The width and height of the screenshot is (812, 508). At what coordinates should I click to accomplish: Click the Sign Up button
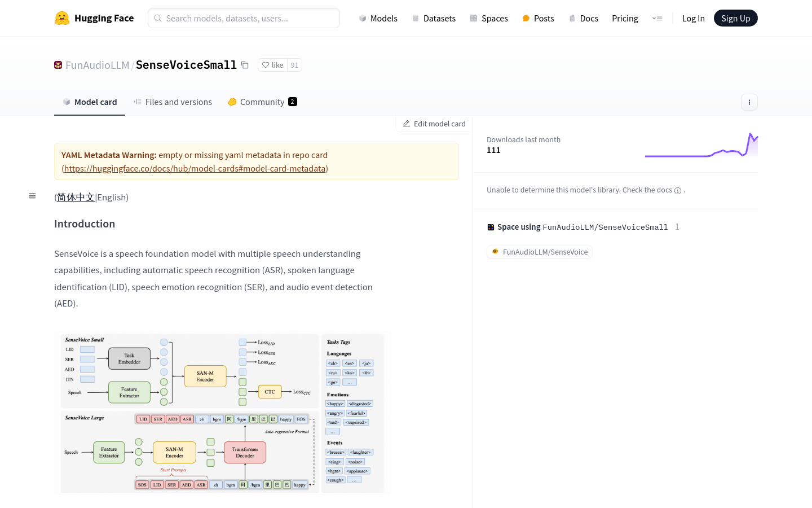(735, 18)
